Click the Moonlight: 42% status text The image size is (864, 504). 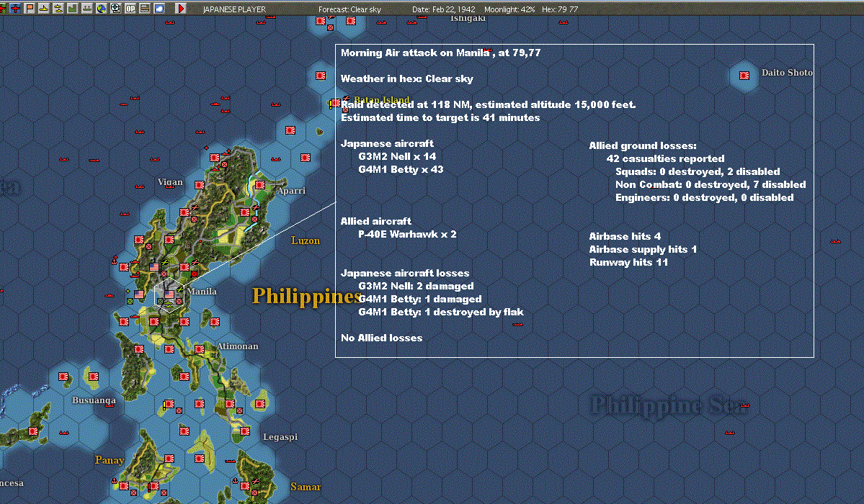tap(509, 9)
